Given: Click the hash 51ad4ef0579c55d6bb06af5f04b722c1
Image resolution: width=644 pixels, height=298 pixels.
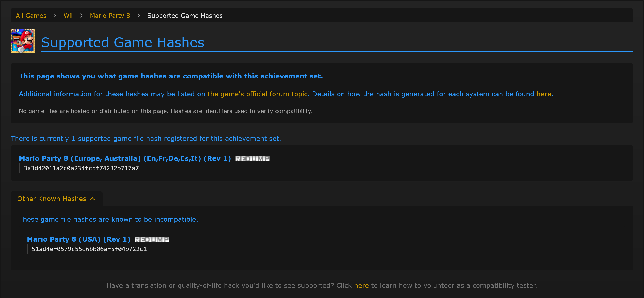Looking at the screenshot, I should [89, 249].
